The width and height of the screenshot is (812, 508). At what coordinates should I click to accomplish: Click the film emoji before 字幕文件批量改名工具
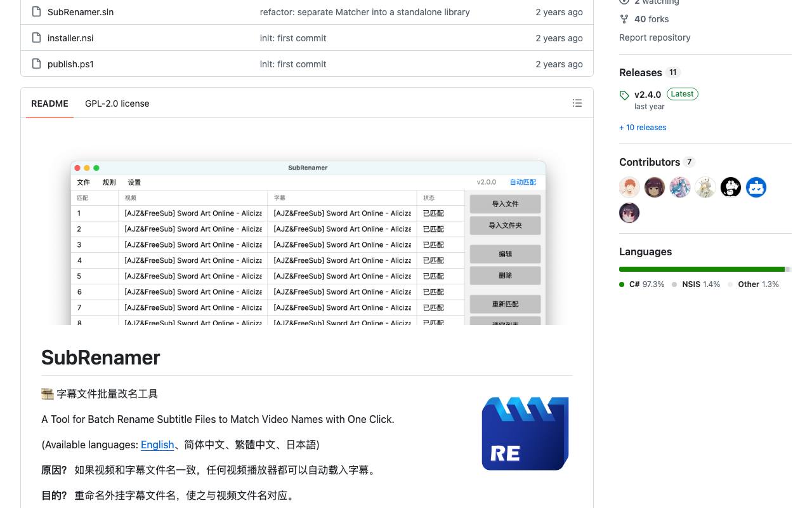click(48, 394)
